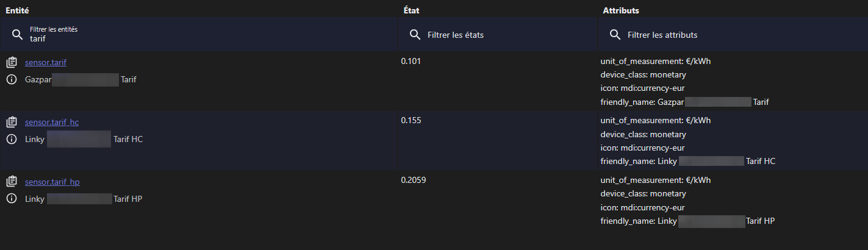The image size is (868, 250).
Task: Open the sensor.tarif_hp entity link
Action: pos(52,182)
